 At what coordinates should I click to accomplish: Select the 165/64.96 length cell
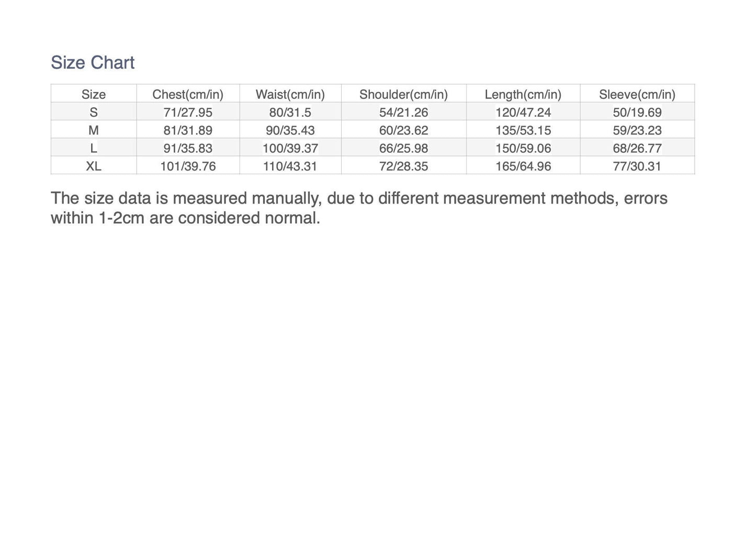523,166
